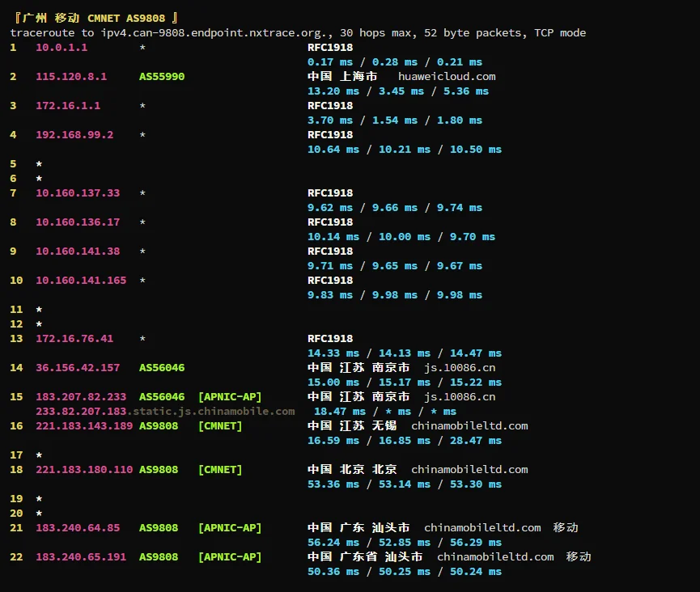Click 'TCP mode' in the traceroute header
The height and width of the screenshot is (592, 700).
[x=560, y=33]
